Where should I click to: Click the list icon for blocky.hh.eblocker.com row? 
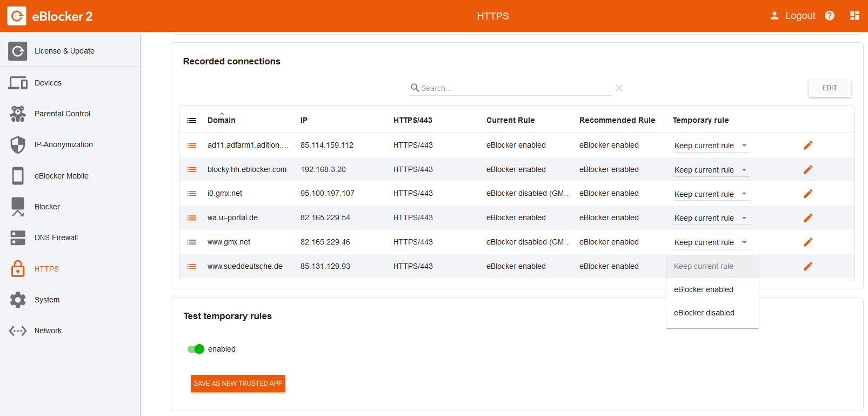point(192,169)
